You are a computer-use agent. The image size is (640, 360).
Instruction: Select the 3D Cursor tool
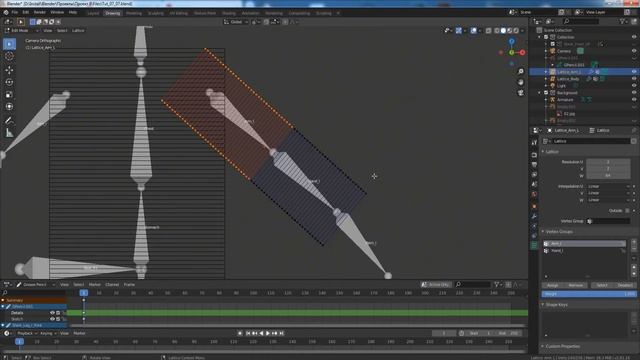pos(9,56)
